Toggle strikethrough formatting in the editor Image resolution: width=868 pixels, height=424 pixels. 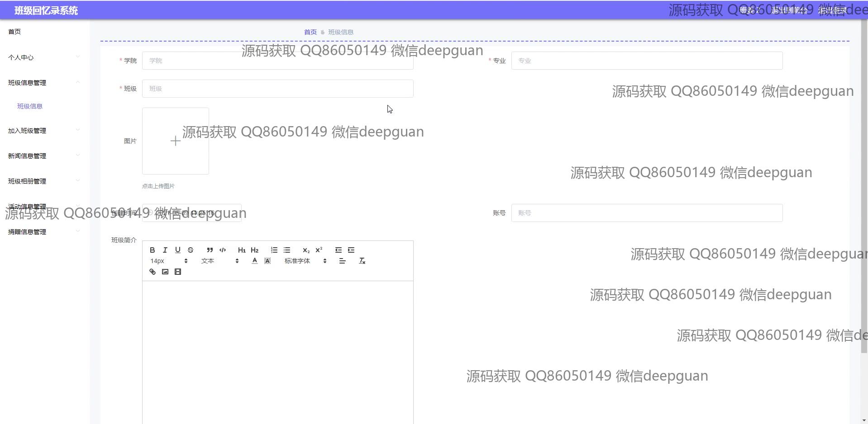191,250
